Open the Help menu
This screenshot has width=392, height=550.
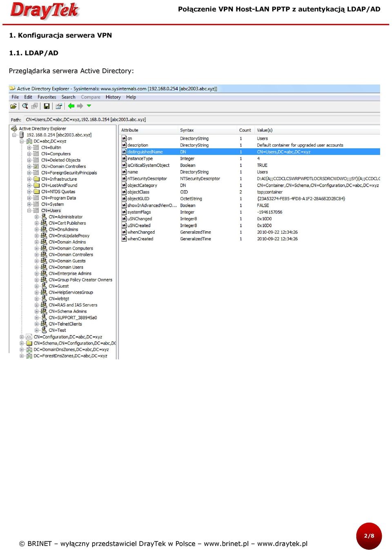[x=131, y=97]
